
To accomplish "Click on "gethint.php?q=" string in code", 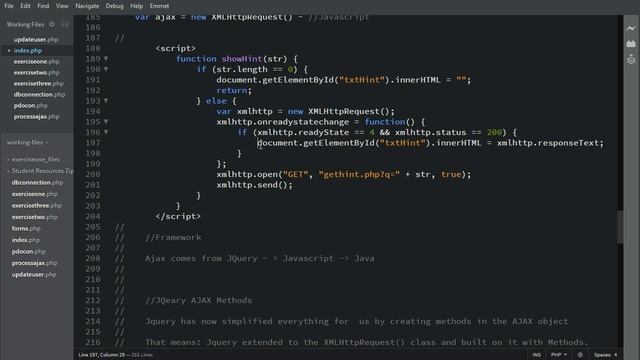I will click(x=359, y=174).
